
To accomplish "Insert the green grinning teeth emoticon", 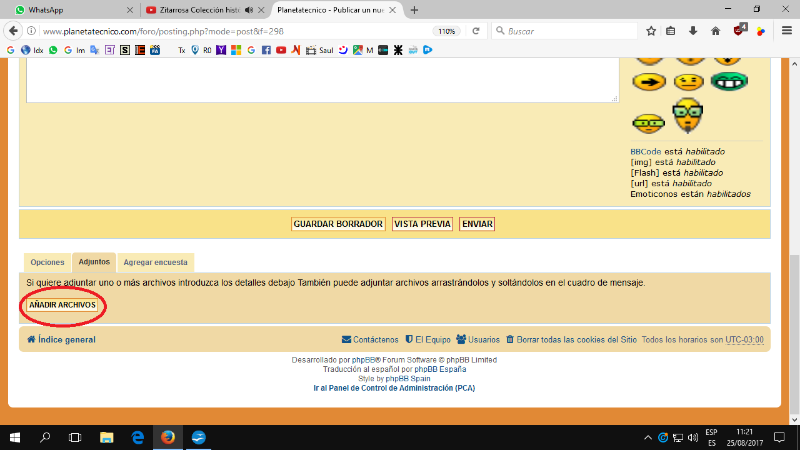I will tap(729, 82).
